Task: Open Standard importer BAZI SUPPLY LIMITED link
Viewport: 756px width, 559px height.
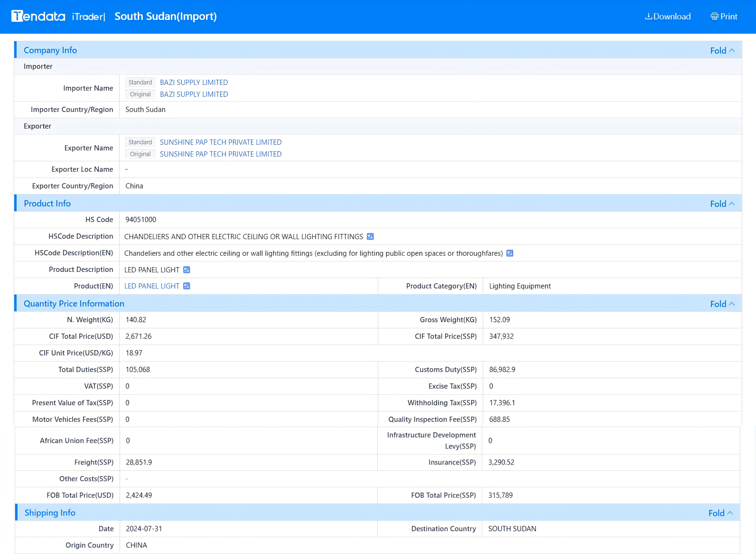Action: coord(194,82)
